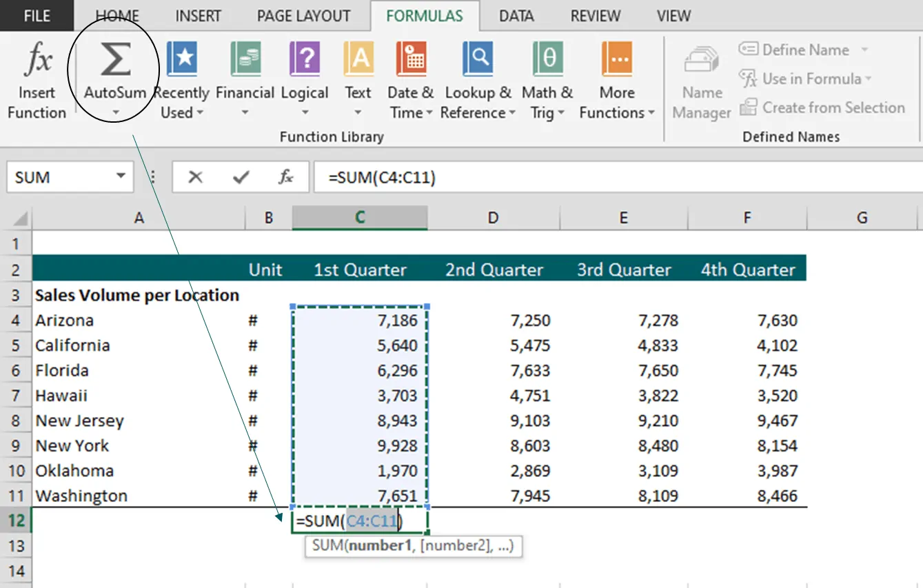Open the Date & Time functions icon
Screen dimensions: 923x588
(x=411, y=59)
